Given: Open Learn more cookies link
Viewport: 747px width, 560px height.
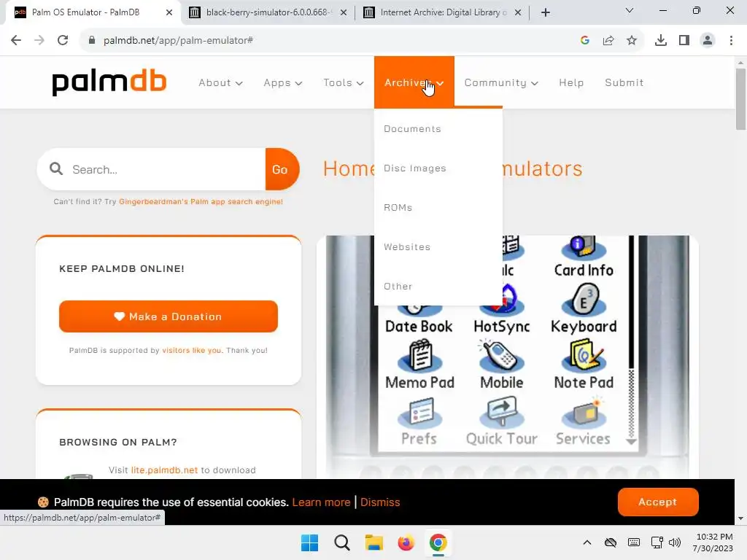Looking at the screenshot, I should (321, 502).
